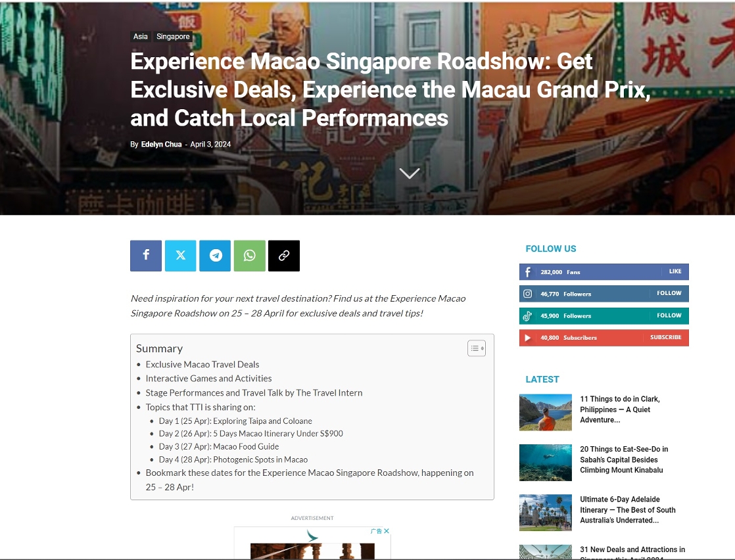735x560 pixels.
Task: Close the advertisement with X icon
Action: pos(387,531)
